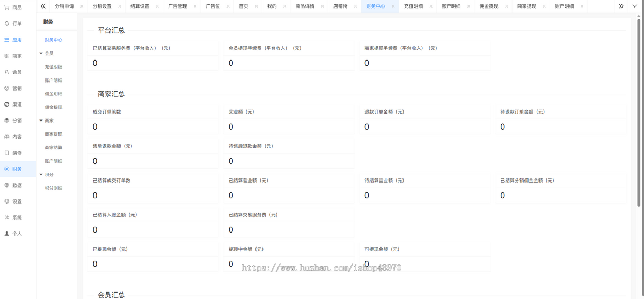The width and height of the screenshot is (644, 299).
Task: Close the 我的 tab
Action: tap(285, 6)
